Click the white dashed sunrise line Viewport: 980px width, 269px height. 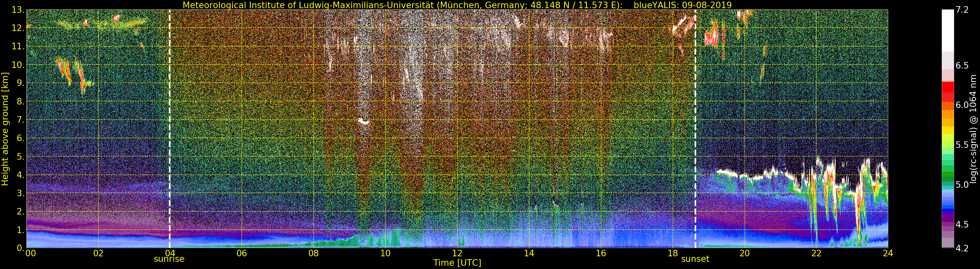(170, 129)
